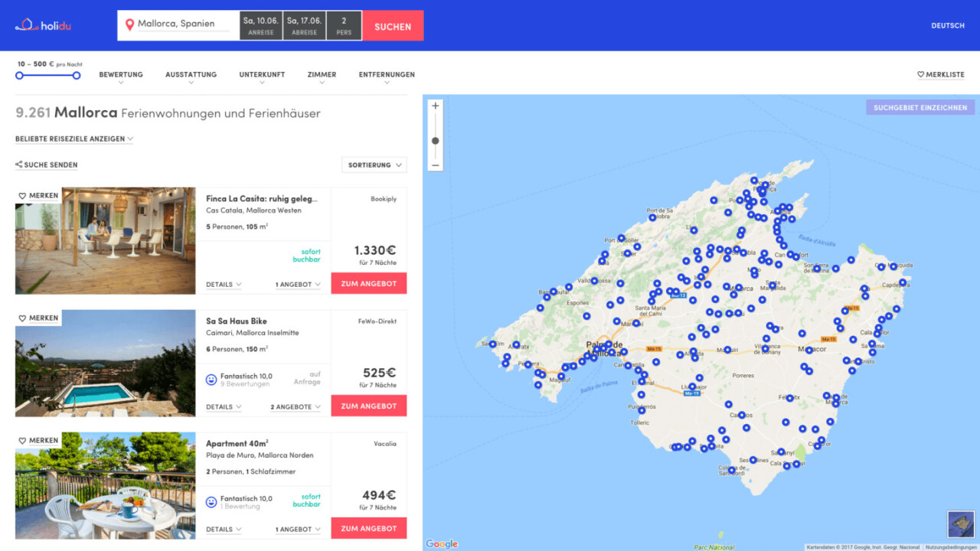Open the Bewertung filter menu
Viewport: 980px width, 551px height.
121,76
